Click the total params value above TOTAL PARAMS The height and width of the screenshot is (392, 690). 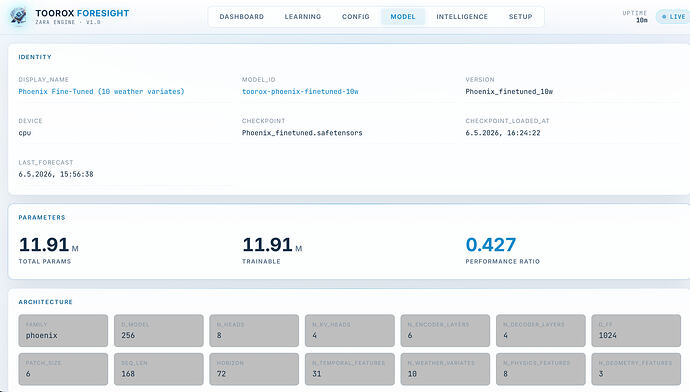(x=48, y=245)
